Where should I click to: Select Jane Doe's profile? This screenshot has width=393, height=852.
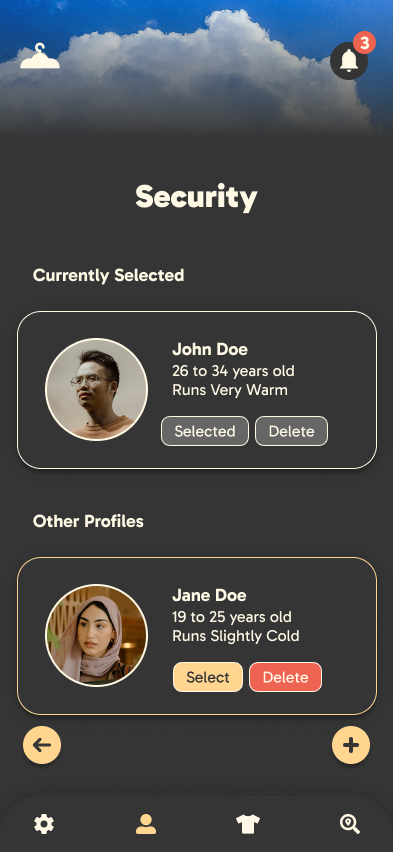point(208,677)
